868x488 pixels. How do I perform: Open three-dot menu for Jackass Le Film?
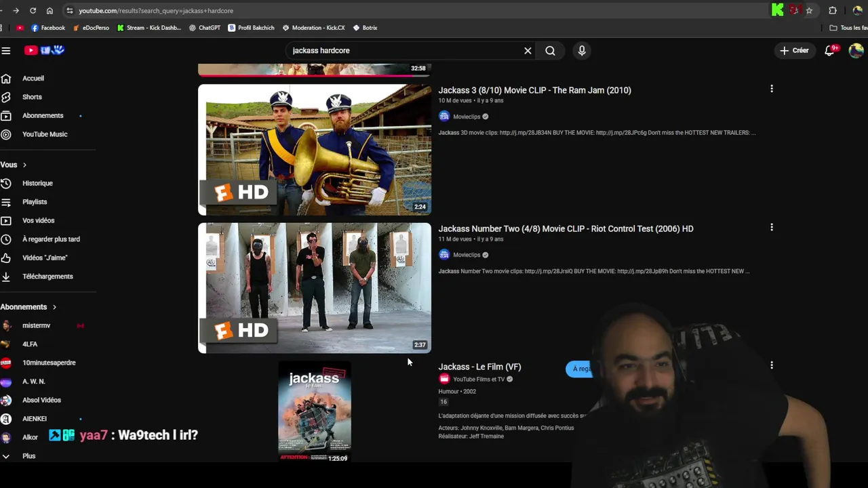click(x=772, y=365)
